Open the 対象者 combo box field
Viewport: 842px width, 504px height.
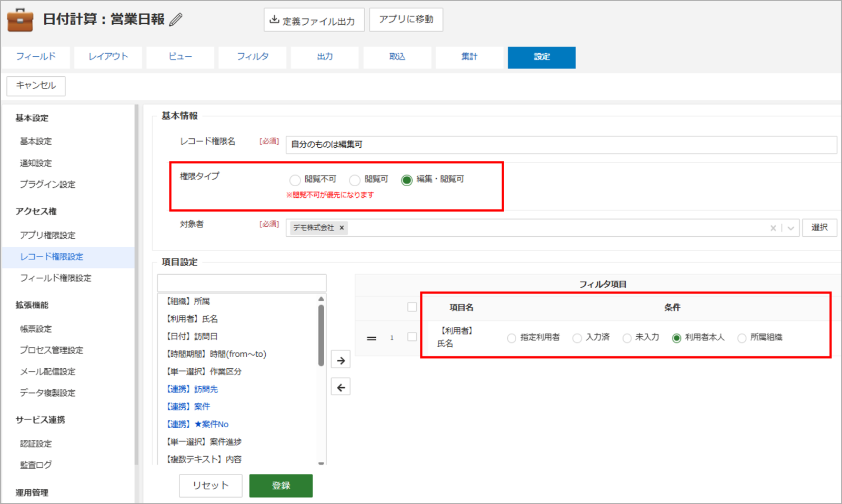(543, 228)
